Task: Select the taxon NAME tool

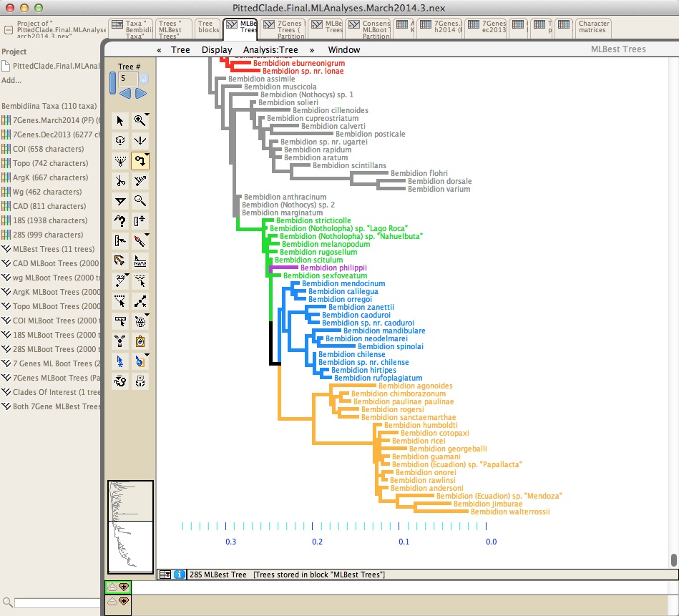Action: pos(140,261)
